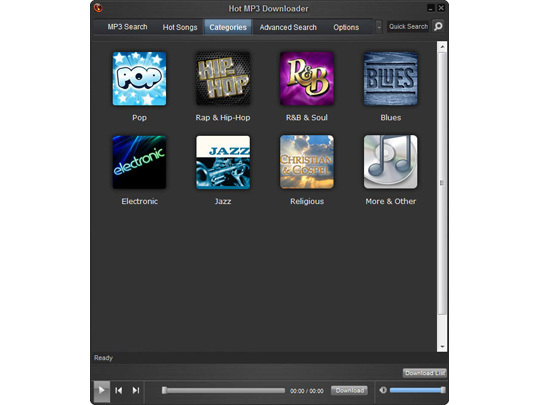The image size is (540, 405).
Task: Skip to the previous track
Action: [x=119, y=391]
